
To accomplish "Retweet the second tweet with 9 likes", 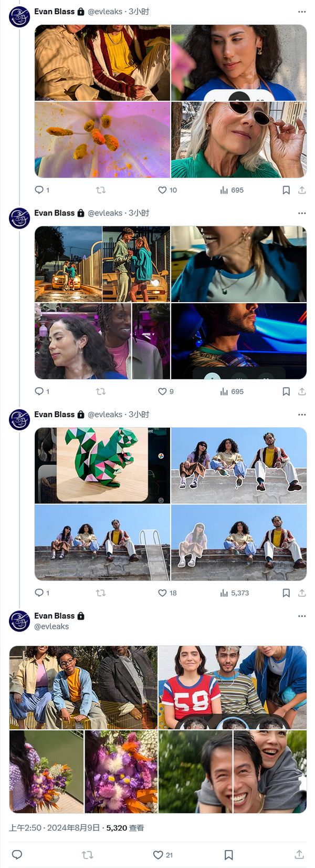I will pyautogui.click(x=101, y=391).
